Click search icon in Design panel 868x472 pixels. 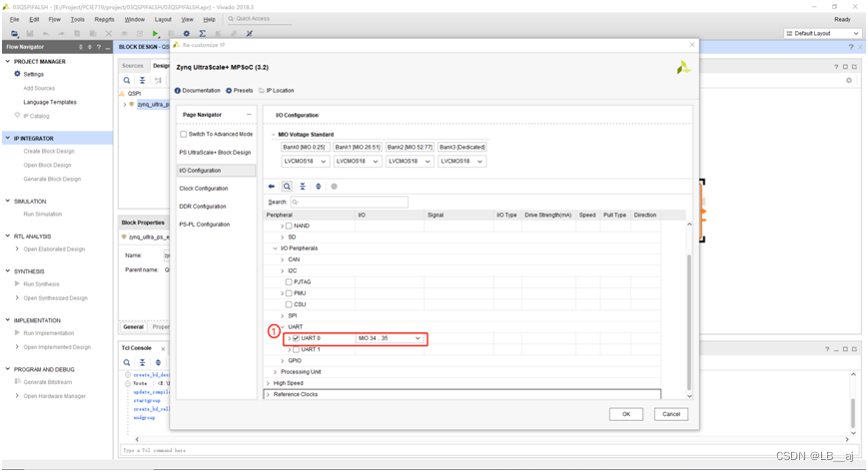pos(127,80)
